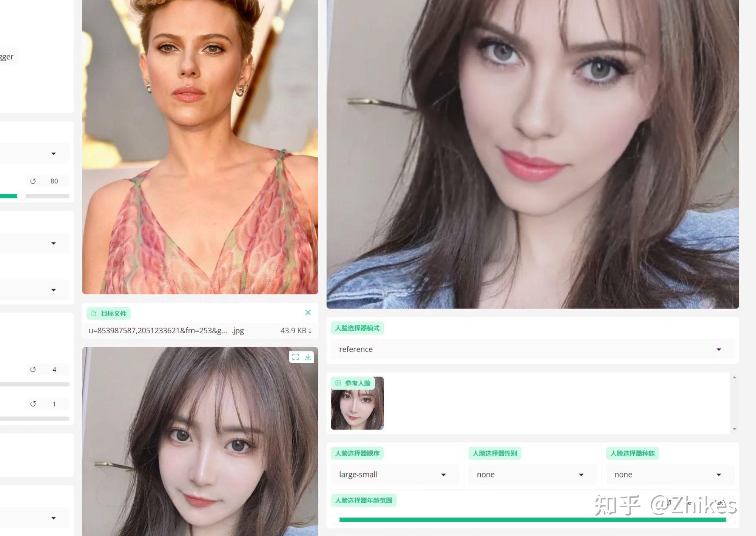Expand the result image to fullscreen
This screenshot has width=756, height=536.
(296, 357)
